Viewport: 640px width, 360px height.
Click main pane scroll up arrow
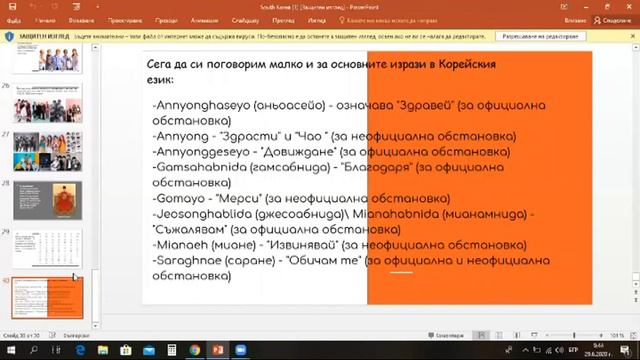[636, 48]
